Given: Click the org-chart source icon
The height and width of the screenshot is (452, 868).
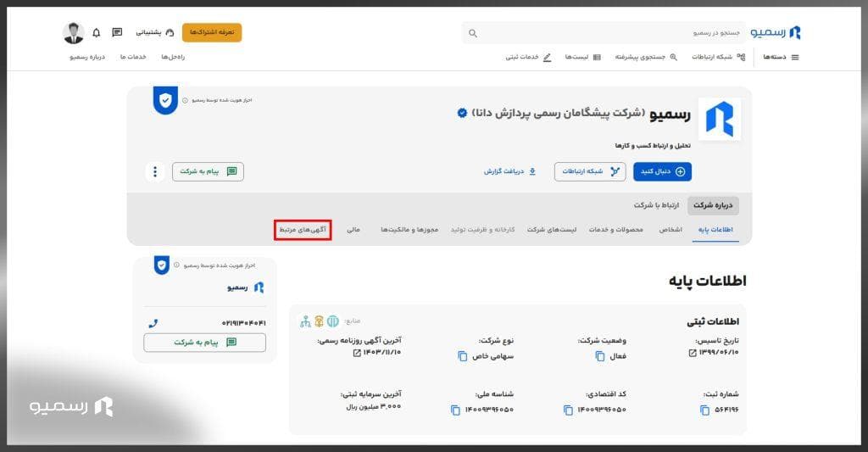Looking at the screenshot, I should pyautogui.click(x=305, y=321).
